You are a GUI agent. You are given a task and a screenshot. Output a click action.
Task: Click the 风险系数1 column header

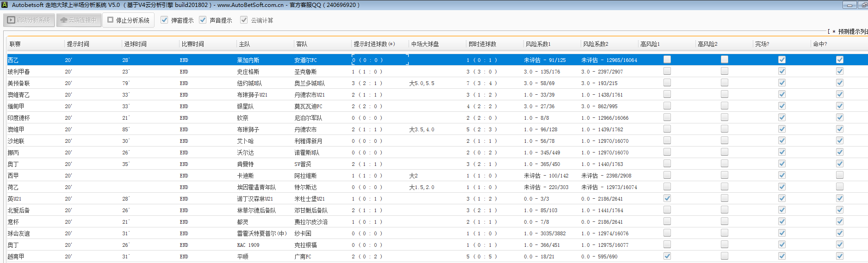tap(538, 44)
